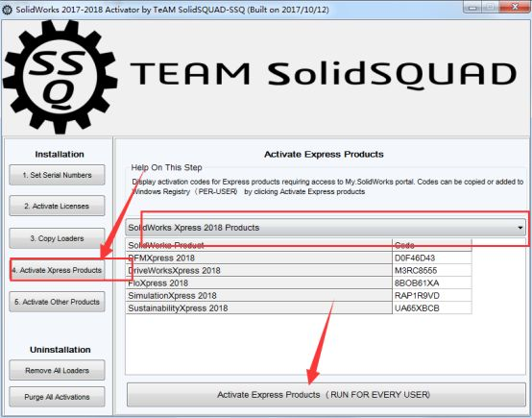The width and height of the screenshot is (532, 418).
Task: Click the SolidWorks Product column header
Action: click(x=259, y=245)
